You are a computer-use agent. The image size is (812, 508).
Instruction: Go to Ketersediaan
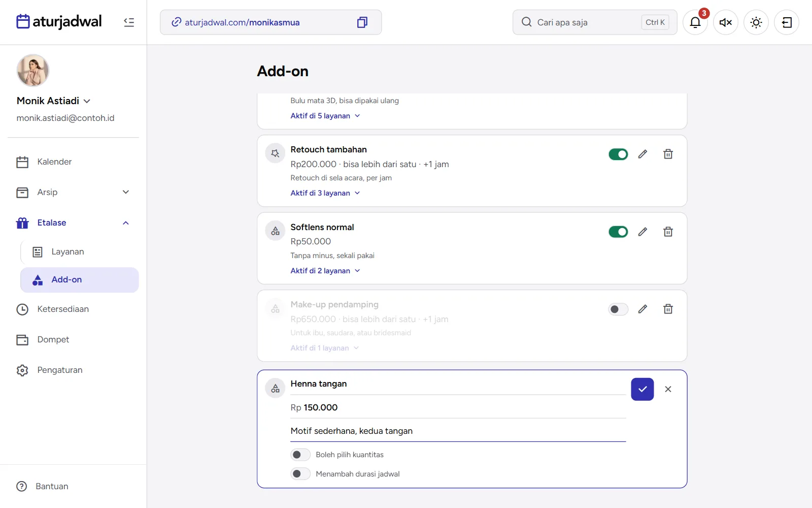(x=73, y=309)
